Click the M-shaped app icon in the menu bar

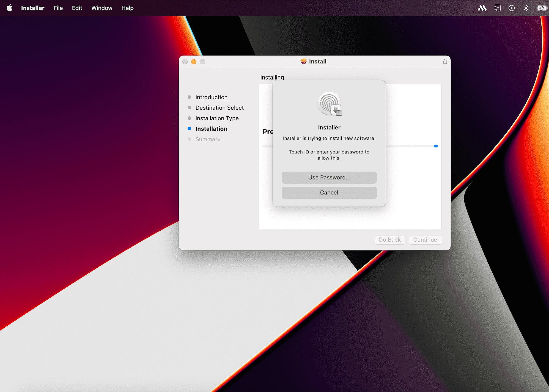(482, 8)
